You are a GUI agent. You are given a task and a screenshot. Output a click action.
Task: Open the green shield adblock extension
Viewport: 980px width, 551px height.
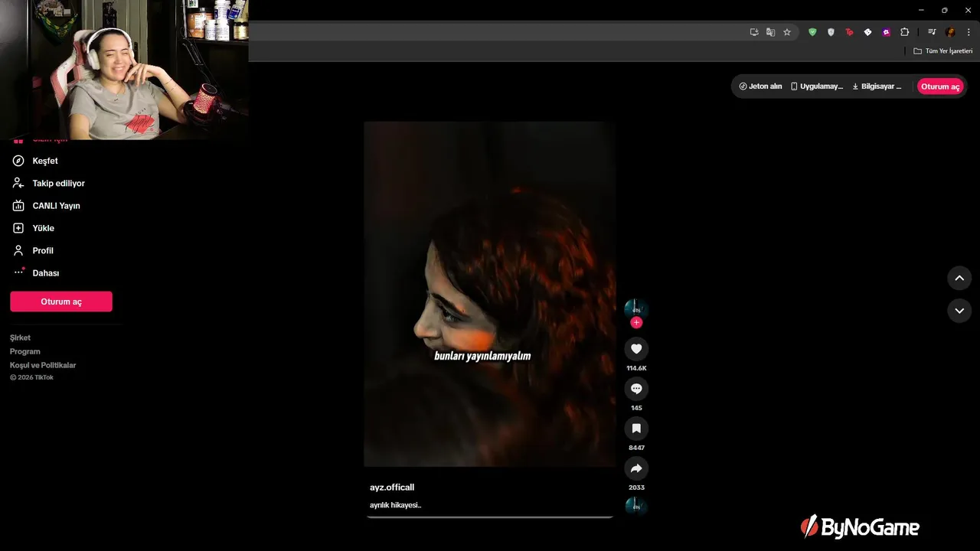[x=812, y=32]
